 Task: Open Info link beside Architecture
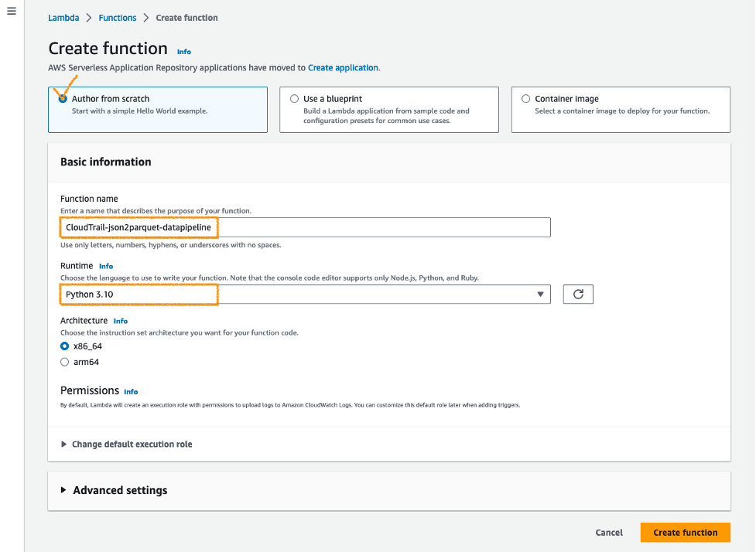[121, 322]
